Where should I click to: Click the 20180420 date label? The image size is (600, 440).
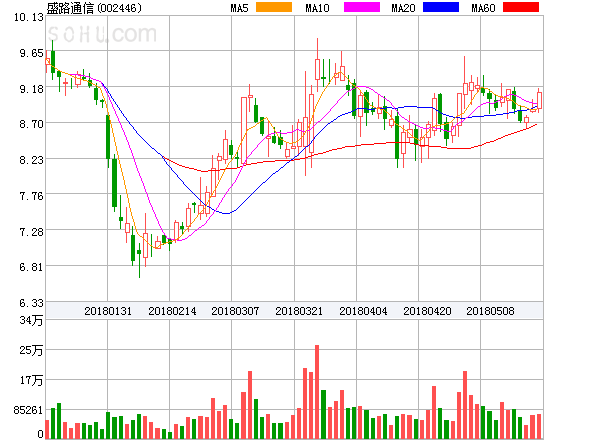coord(427,311)
